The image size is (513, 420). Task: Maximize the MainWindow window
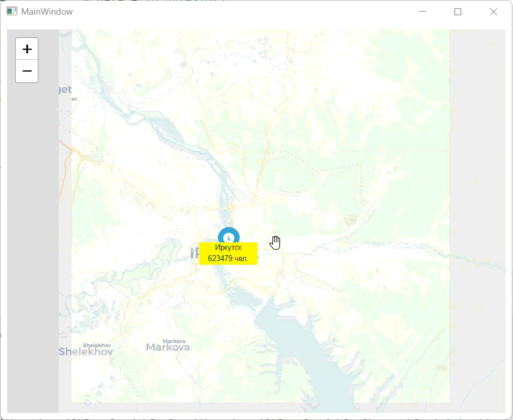tap(458, 12)
